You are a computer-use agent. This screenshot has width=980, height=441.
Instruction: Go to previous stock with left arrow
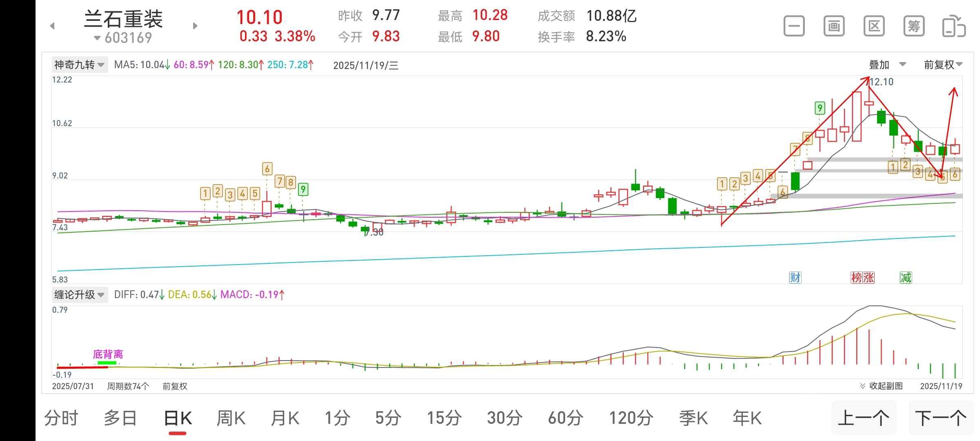pyautogui.click(x=52, y=26)
